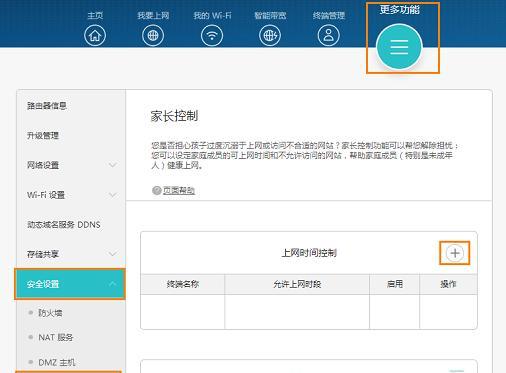The width and height of the screenshot is (506, 373).
Task: Open the 我的 Wi-Fi icon
Action: (212, 35)
